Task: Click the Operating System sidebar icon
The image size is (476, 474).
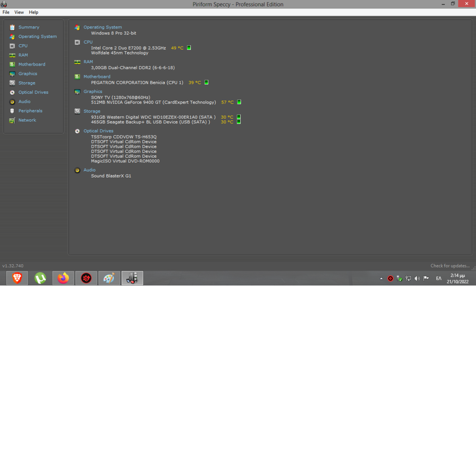Action: tap(12, 37)
